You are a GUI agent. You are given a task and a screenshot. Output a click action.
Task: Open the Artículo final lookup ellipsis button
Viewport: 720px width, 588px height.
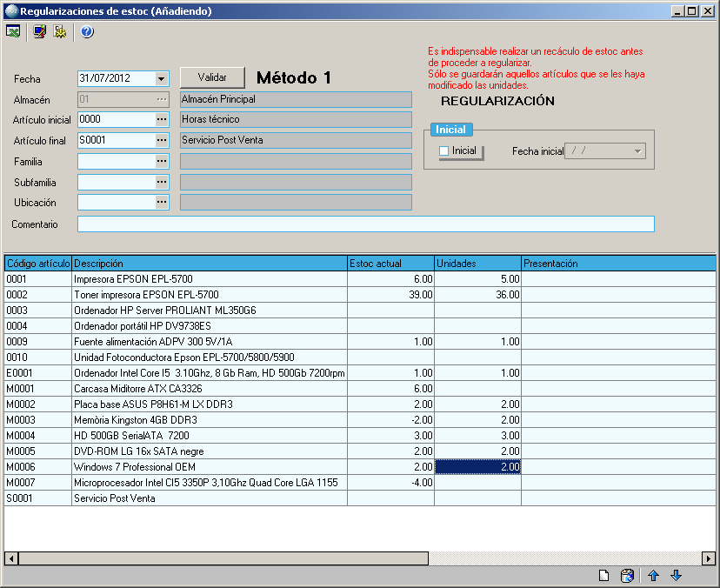tap(162, 140)
